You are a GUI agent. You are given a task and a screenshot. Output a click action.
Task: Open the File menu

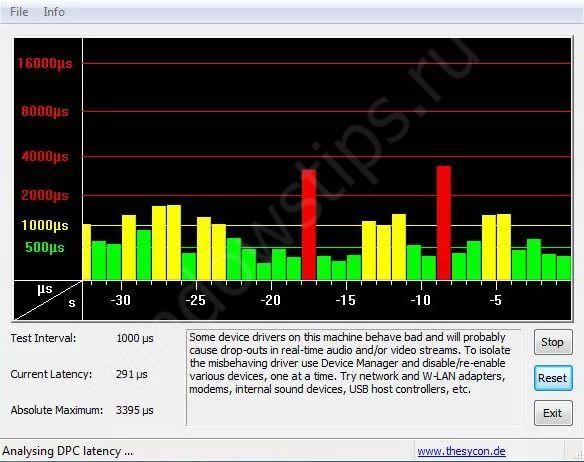point(19,12)
